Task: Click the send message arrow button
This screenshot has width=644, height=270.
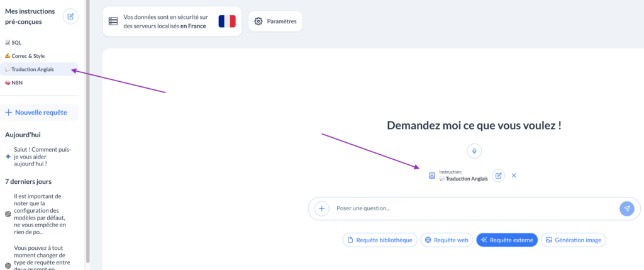Action: pos(626,208)
